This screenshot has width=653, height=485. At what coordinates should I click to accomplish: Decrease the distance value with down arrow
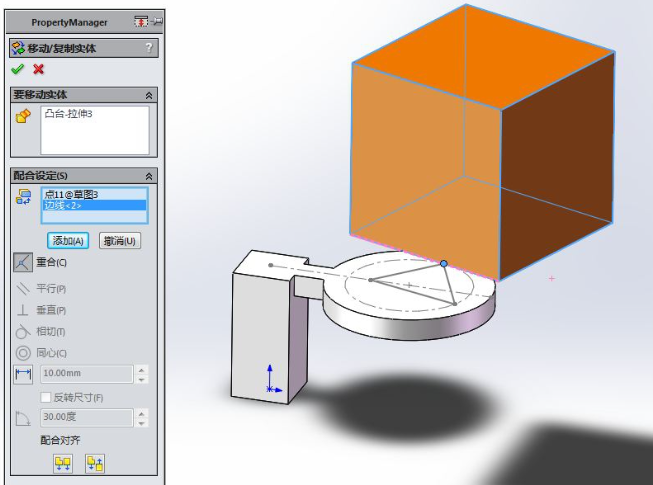tap(142, 379)
